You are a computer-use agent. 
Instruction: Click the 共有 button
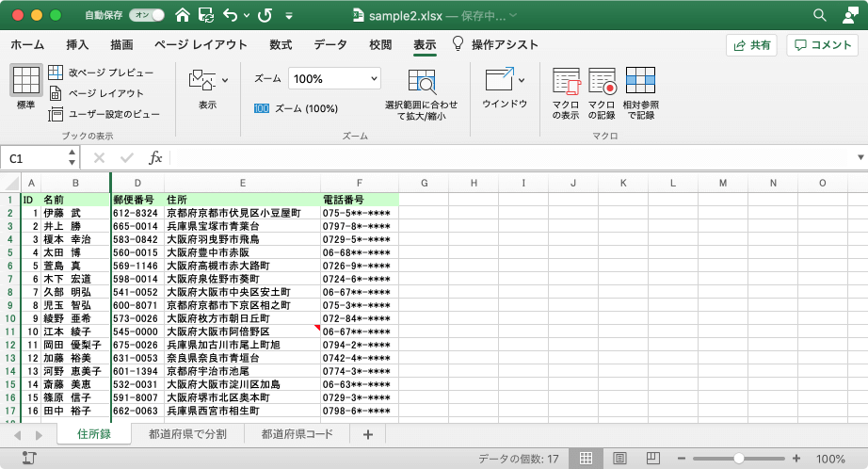752,45
